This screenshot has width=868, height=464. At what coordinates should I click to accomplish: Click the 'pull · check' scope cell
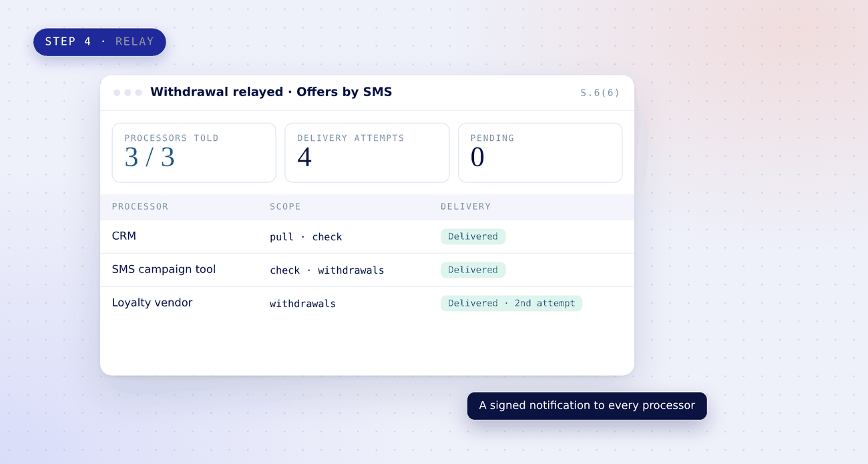[306, 237]
